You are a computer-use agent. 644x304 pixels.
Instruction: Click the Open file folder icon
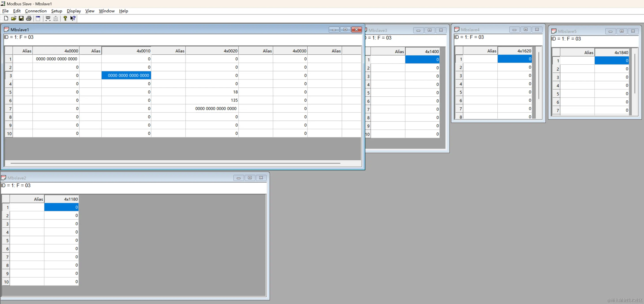pyautogui.click(x=13, y=18)
